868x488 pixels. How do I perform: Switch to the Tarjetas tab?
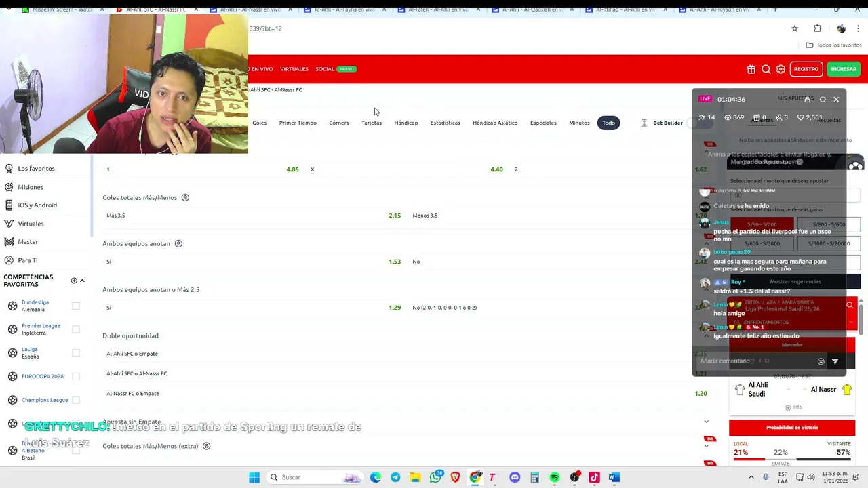point(372,123)
